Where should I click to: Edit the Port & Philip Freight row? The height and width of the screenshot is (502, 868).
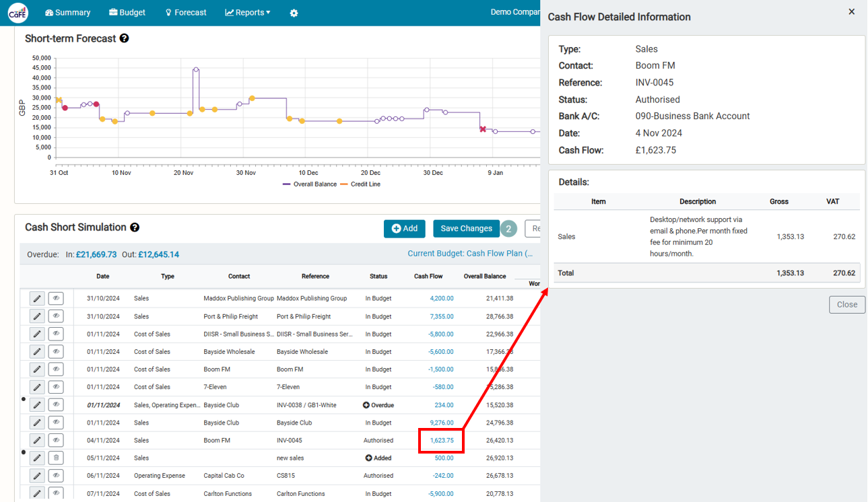[37, 316]
